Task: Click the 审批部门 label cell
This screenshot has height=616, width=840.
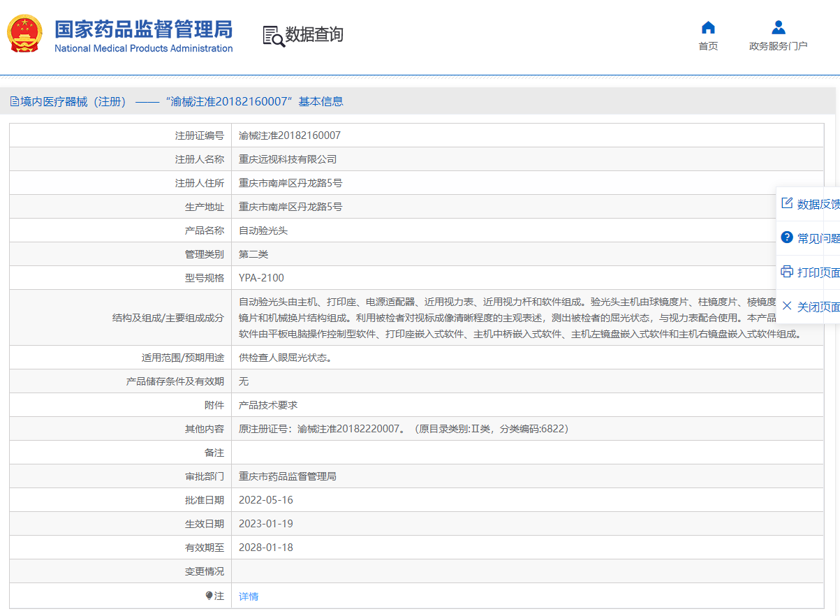Action: (x=121, y=476)
